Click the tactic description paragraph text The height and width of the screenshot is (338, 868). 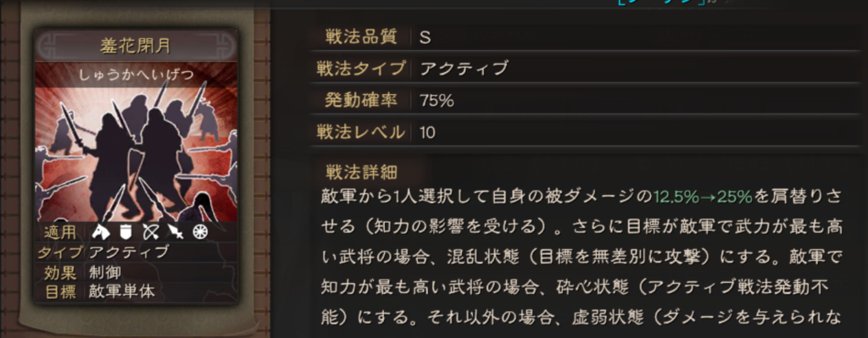581,258
